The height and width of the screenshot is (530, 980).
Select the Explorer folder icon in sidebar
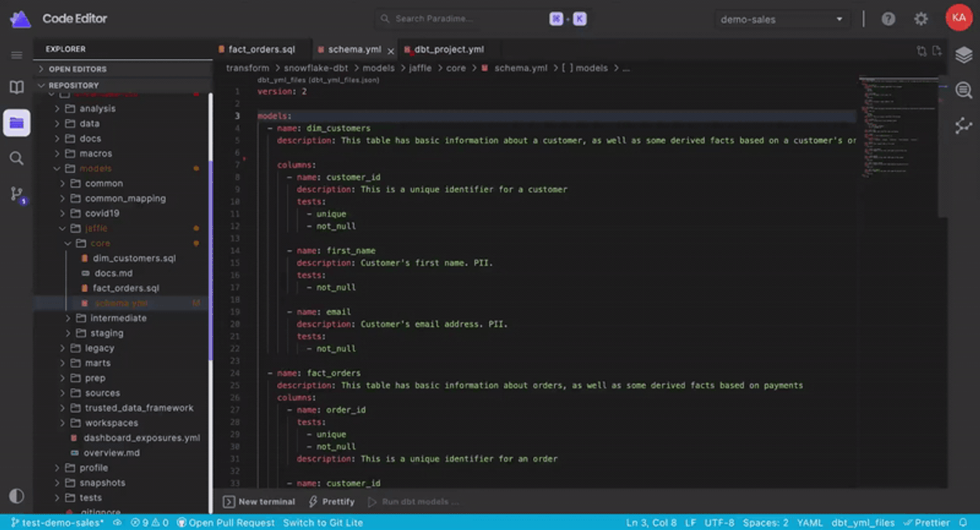[x=16, y=122]
